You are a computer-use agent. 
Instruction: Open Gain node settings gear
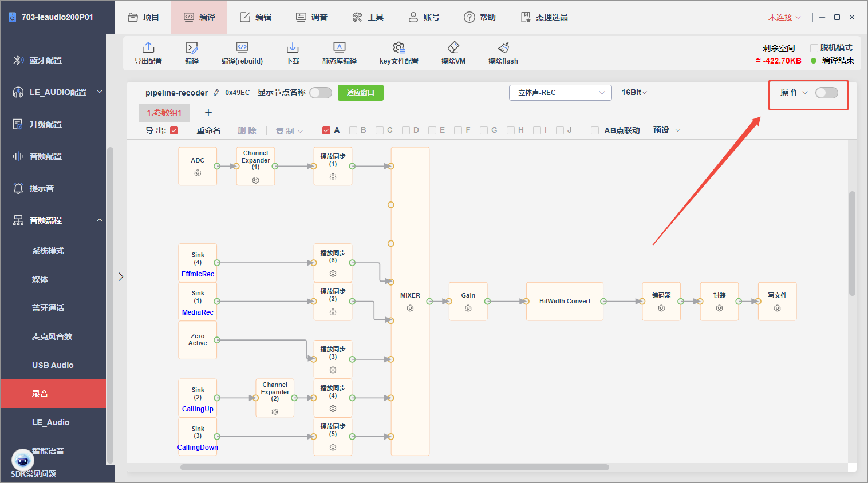(468, 308)
